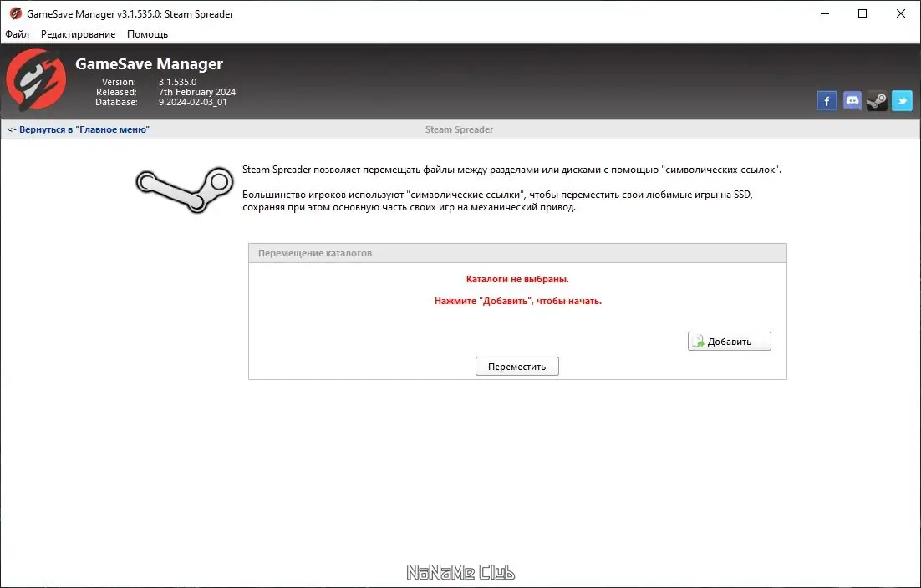This screenshot has height=588, width=921.
Task: Click the 'Перемещение каталогов' panel header
Action: [517, 253]
